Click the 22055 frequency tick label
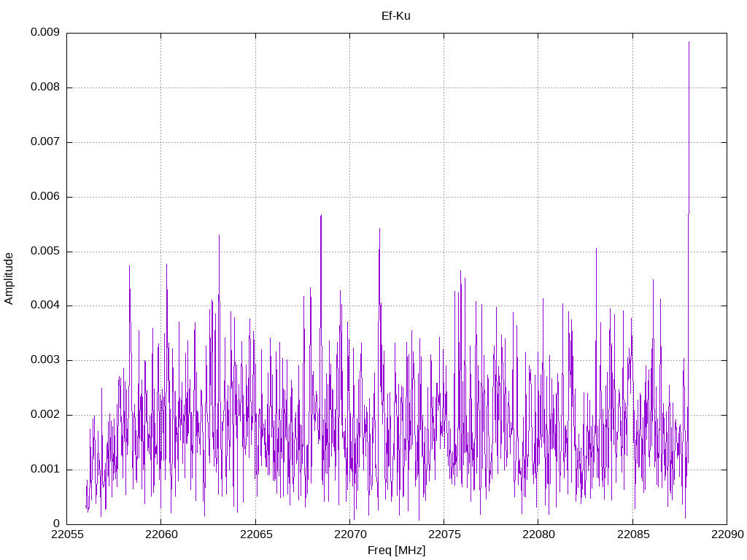 coord(67,536)
